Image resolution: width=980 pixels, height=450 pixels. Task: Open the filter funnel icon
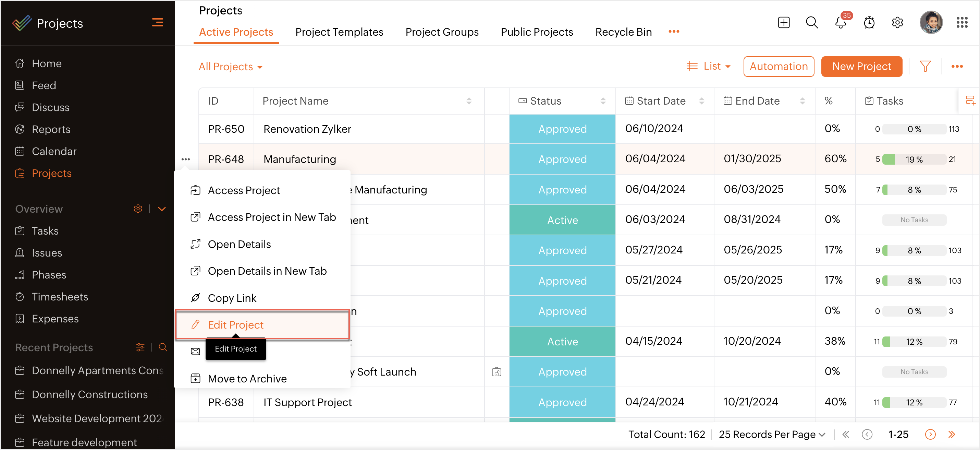coord(925,66)
